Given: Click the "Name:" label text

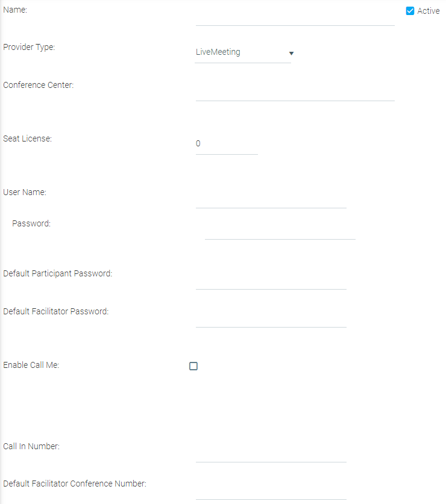Looking at the screenshot, I should [x=15, y=10].
